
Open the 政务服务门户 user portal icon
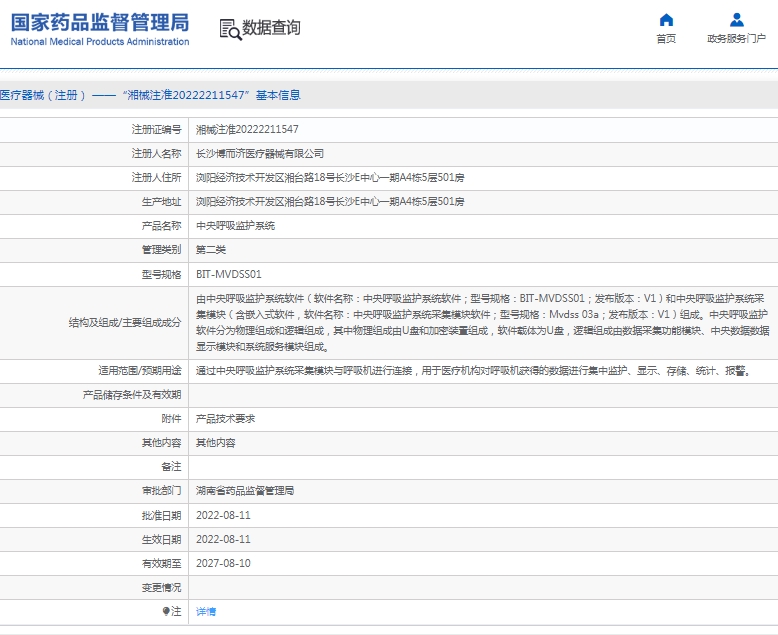tap(737, 20)
